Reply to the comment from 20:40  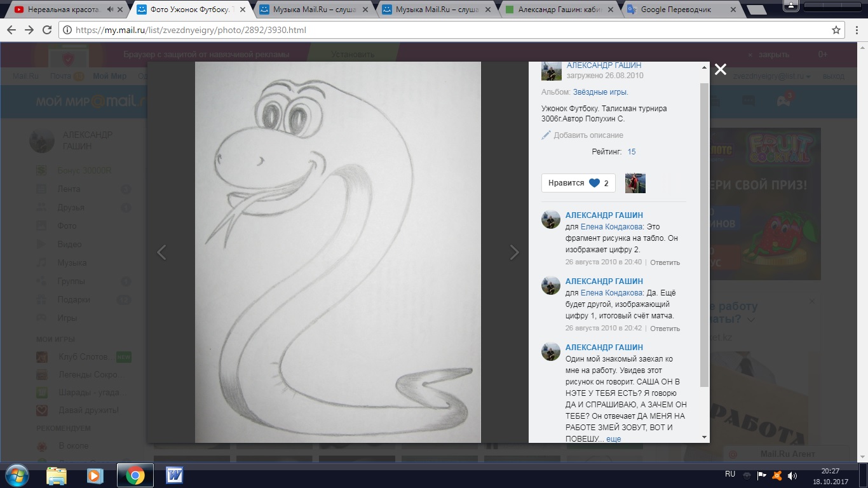665,262
